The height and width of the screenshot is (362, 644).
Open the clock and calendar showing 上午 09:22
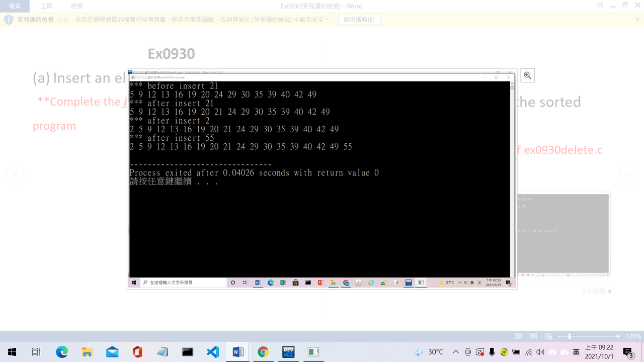599,352
